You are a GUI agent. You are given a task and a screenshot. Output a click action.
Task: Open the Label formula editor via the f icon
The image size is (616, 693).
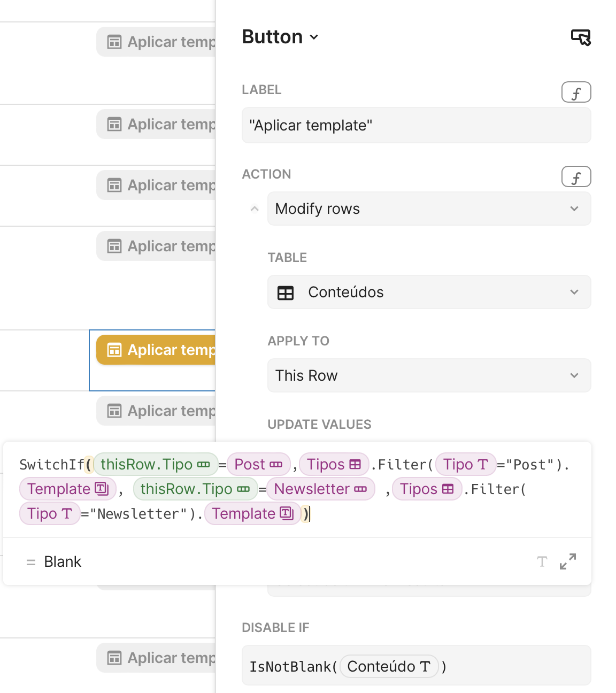tap(576, 92)
